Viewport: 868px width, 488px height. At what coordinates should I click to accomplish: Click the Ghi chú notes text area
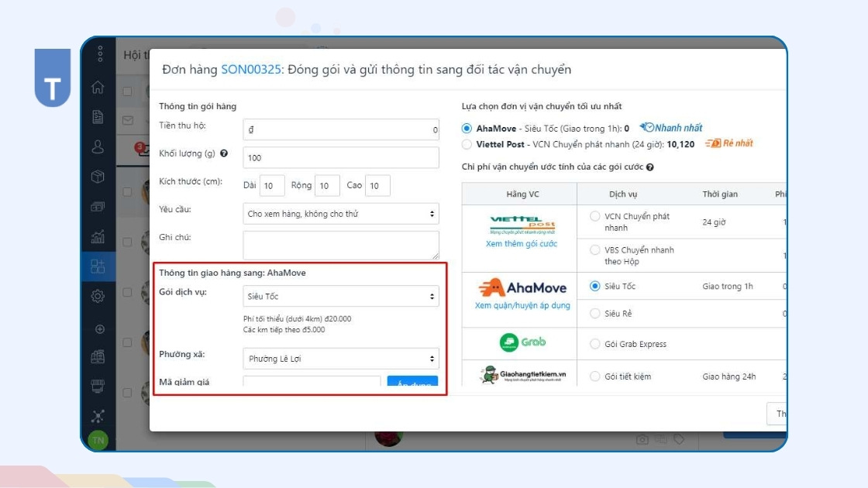pos(341,245)
